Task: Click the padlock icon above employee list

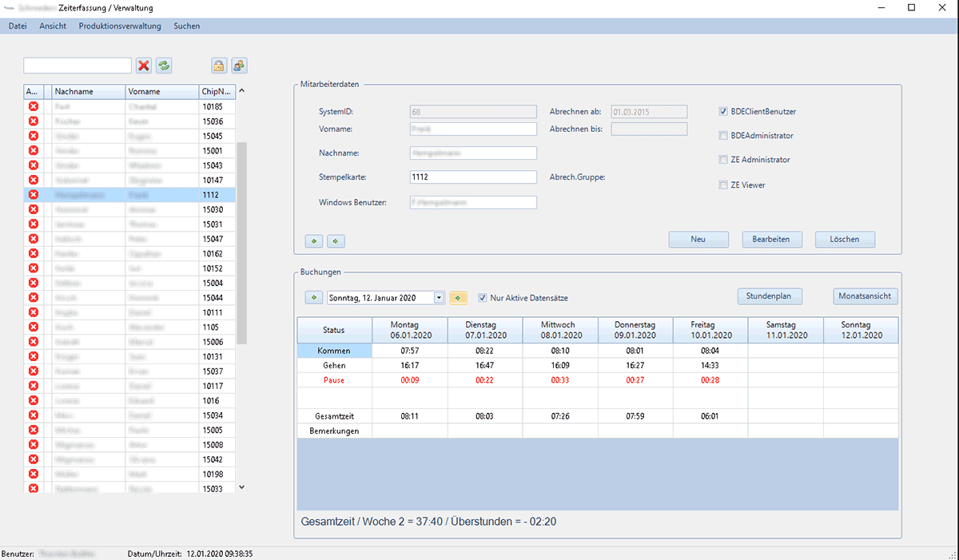Action: [218, 66]
